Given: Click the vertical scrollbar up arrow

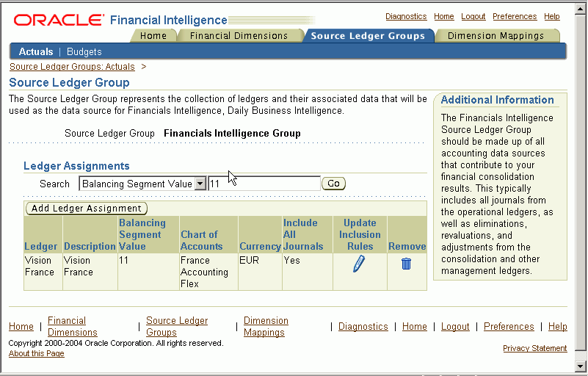Looking at the screenshot, I should click(580, 10).
